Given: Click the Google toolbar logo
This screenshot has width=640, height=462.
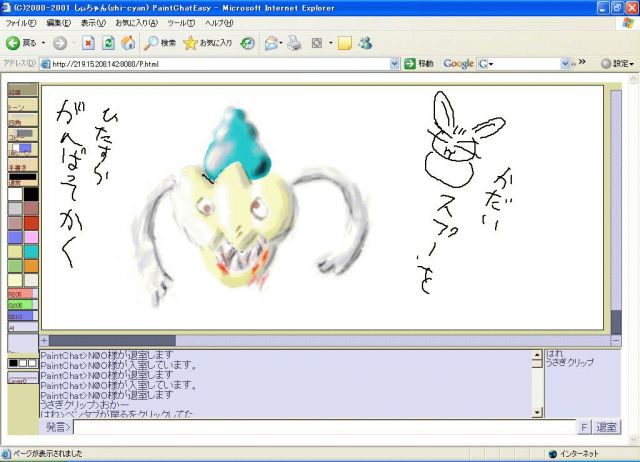Looking at the screenshot, I should click(459, 64).
